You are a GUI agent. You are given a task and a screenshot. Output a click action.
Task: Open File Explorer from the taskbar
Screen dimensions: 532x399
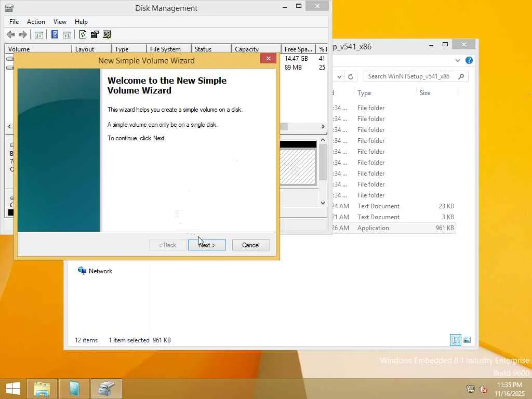coord(42,389)
